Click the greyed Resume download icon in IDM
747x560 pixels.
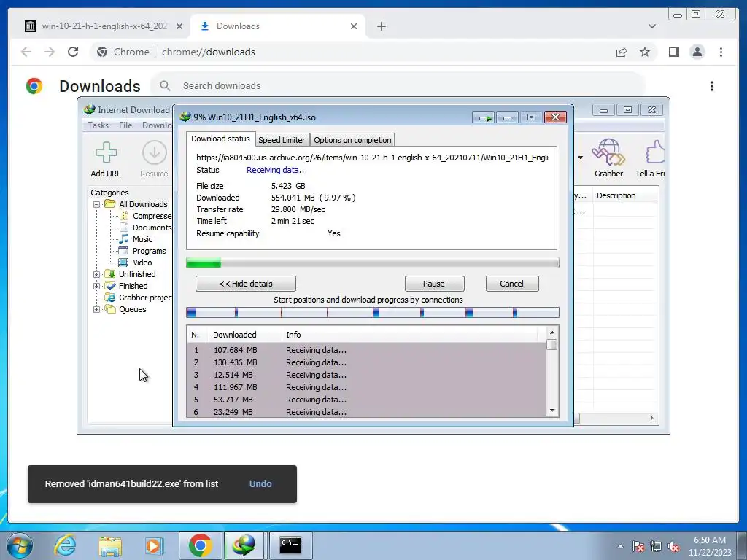click(155, 153)
